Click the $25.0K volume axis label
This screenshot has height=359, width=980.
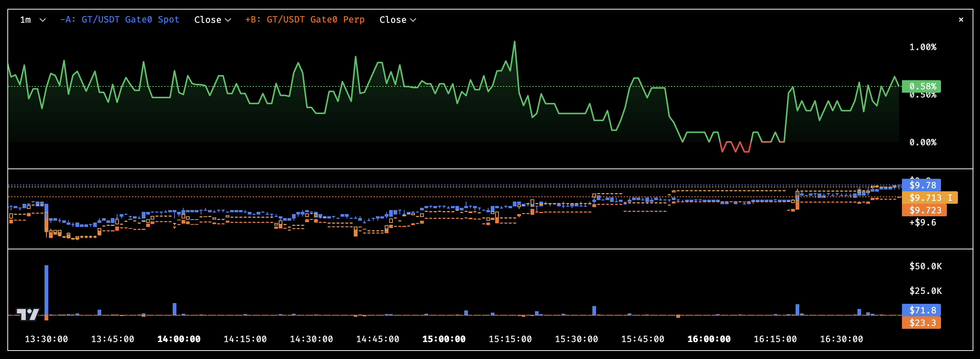point(925,291)
